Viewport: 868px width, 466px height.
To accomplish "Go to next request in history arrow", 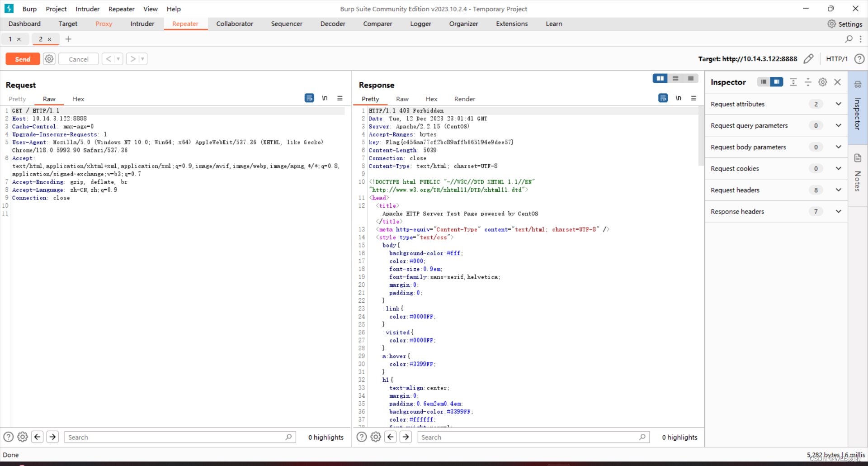I will coord(132,59).
